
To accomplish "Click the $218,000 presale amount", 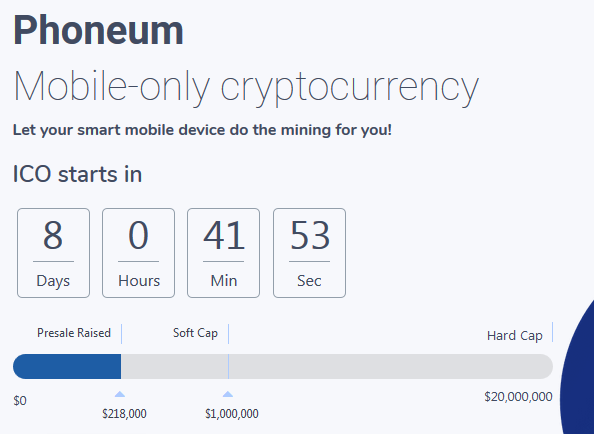I will point(124,414).
